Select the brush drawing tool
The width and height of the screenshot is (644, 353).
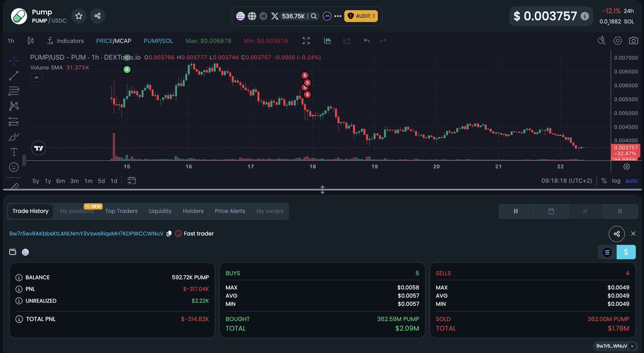14,137
